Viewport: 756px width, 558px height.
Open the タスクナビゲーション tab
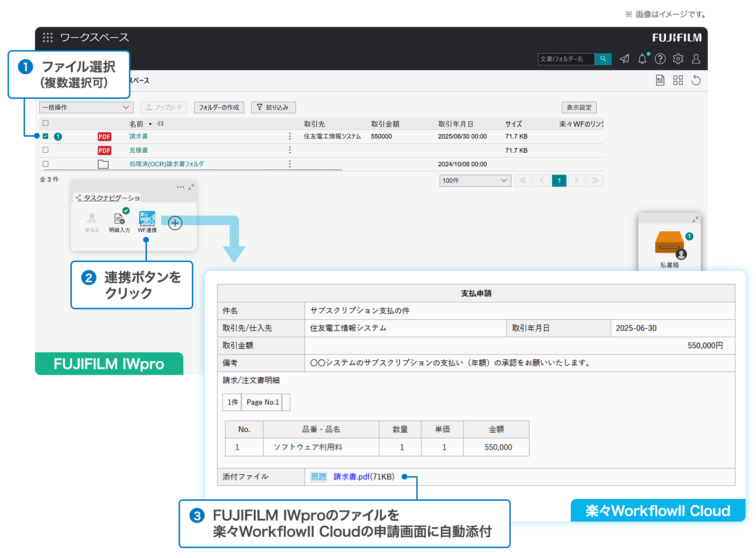(108, 198)
